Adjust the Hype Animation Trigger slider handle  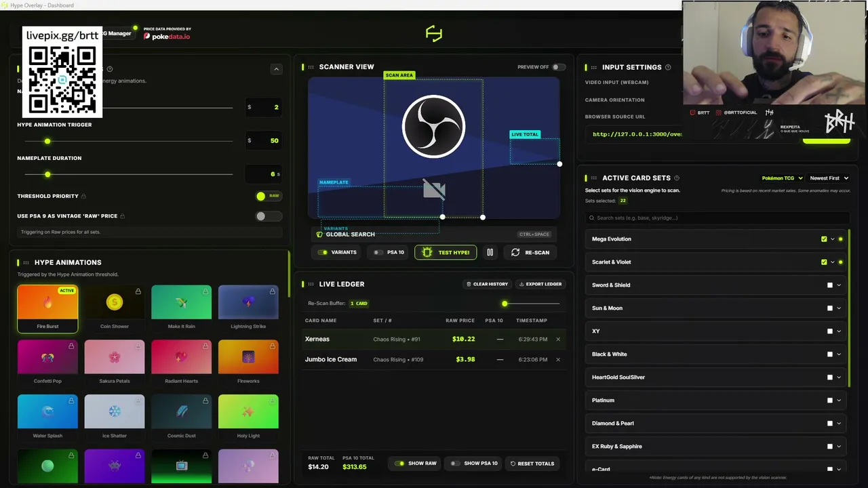[x=47, y=141]
